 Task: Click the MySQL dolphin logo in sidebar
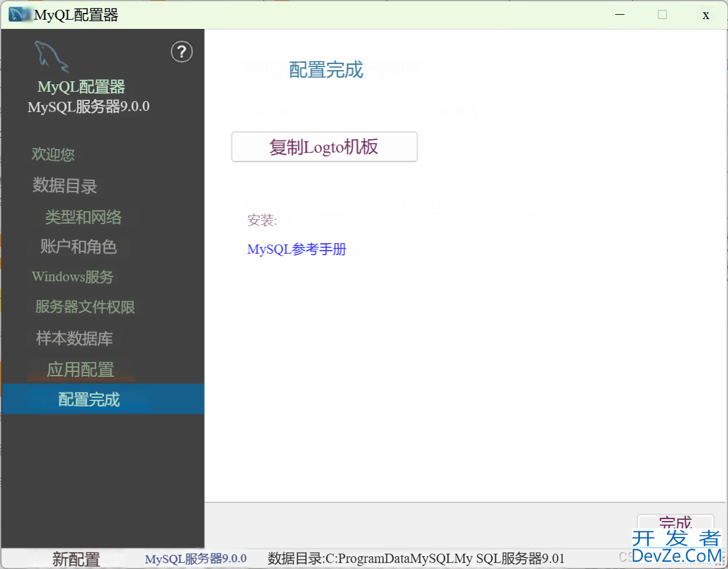(x=52, y=57)
